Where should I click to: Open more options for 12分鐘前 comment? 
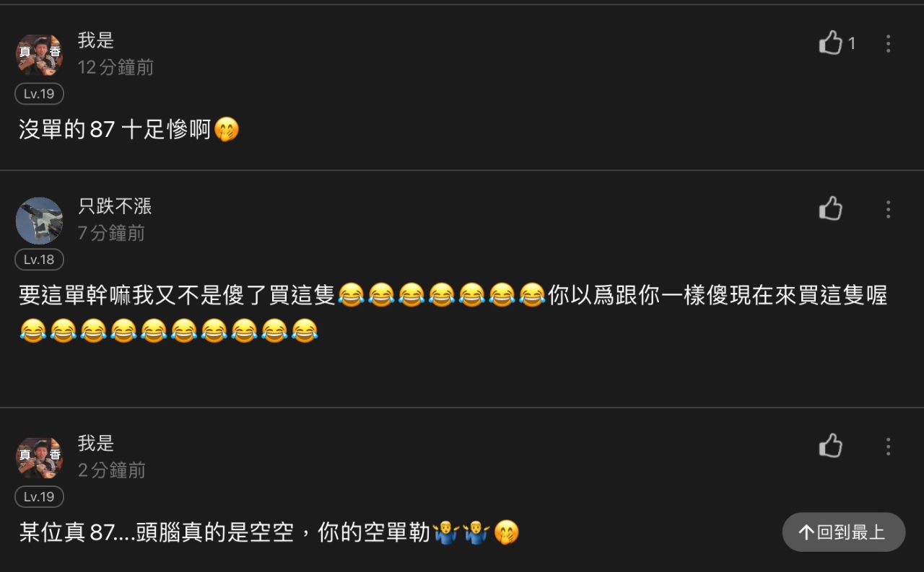pos(888,43)
